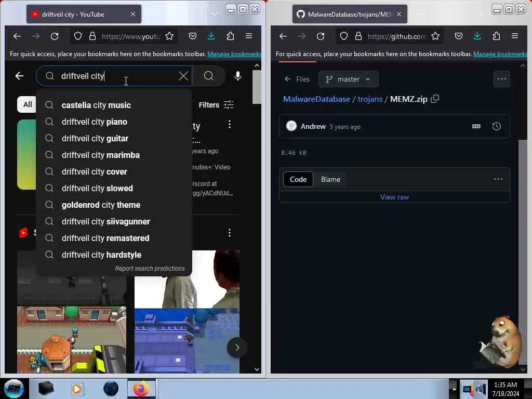Image resolution: width=532 pixels, height=399 pixels.
Task: Open the three-dot menu for the top video result
Action: pos(230,124)
